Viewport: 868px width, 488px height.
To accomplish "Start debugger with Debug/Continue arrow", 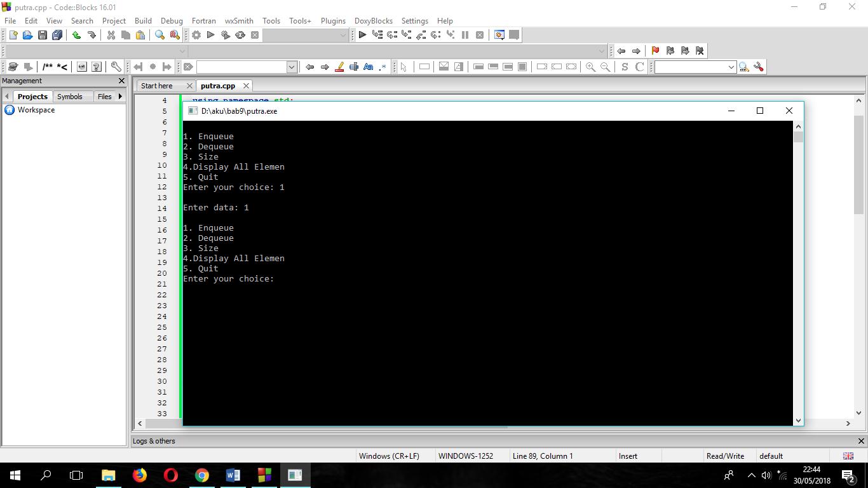I will point(362,35).
